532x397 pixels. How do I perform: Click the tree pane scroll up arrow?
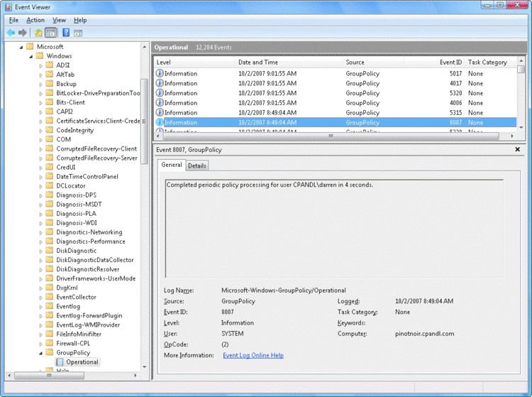tap(144, 47)
